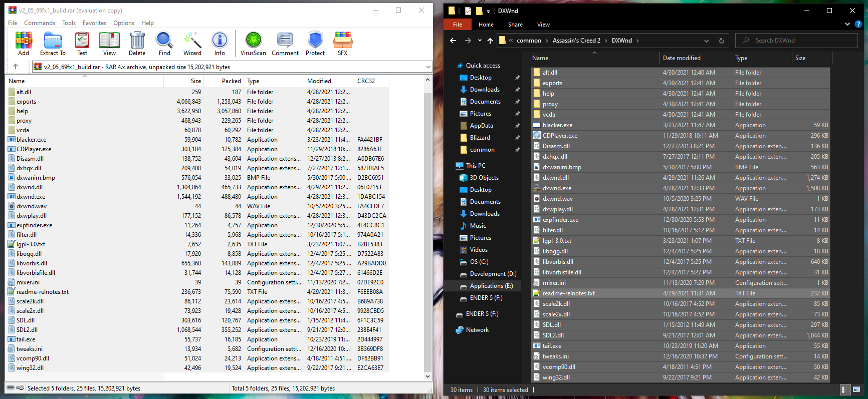Select dxwanim.bmp in Explorer list
This screenshot has height=399, width=868.
coord(681,167)
